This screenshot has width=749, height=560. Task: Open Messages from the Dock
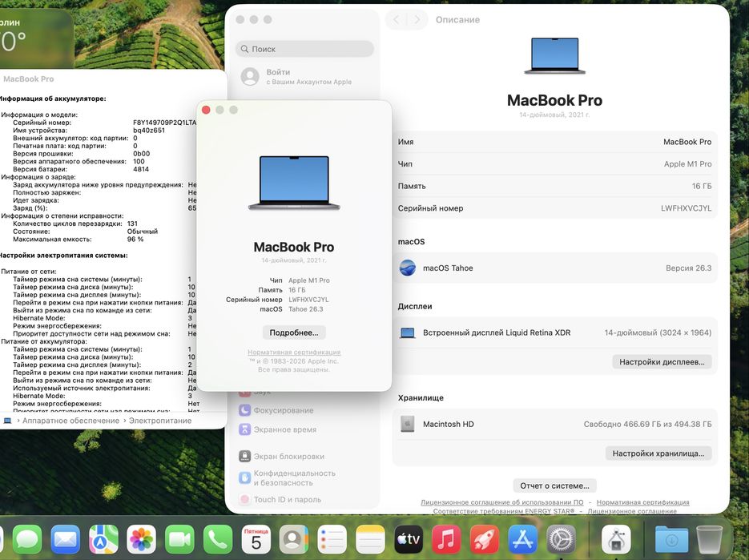point(27,539)
